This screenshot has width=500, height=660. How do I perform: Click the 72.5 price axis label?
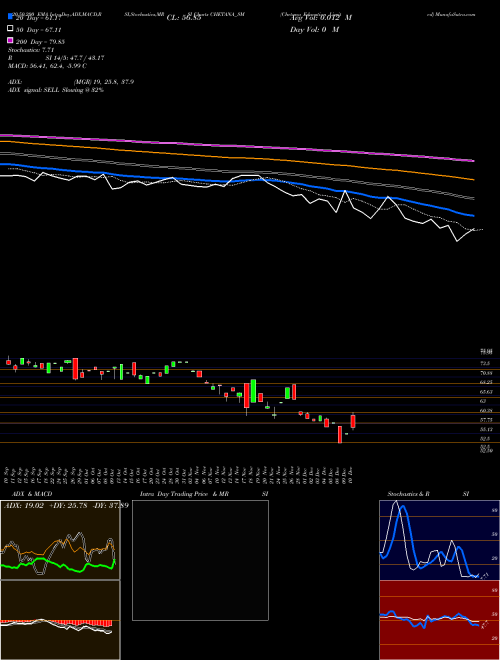486,363
